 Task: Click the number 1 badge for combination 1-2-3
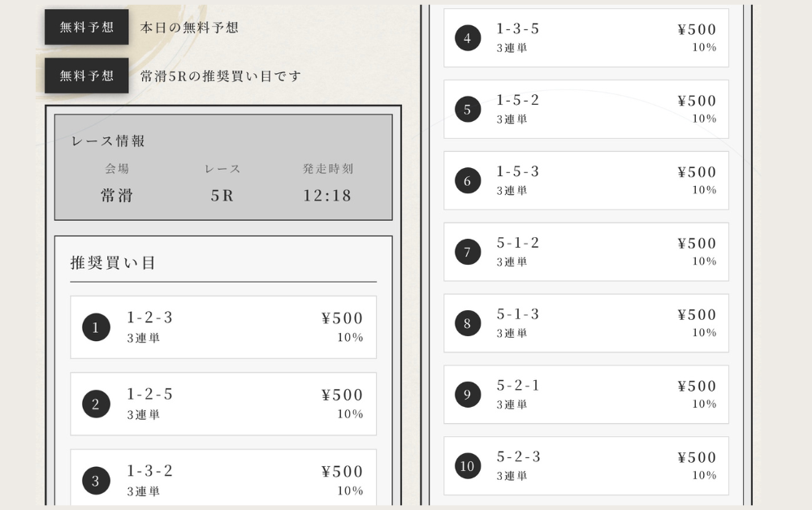click(96, 327)
